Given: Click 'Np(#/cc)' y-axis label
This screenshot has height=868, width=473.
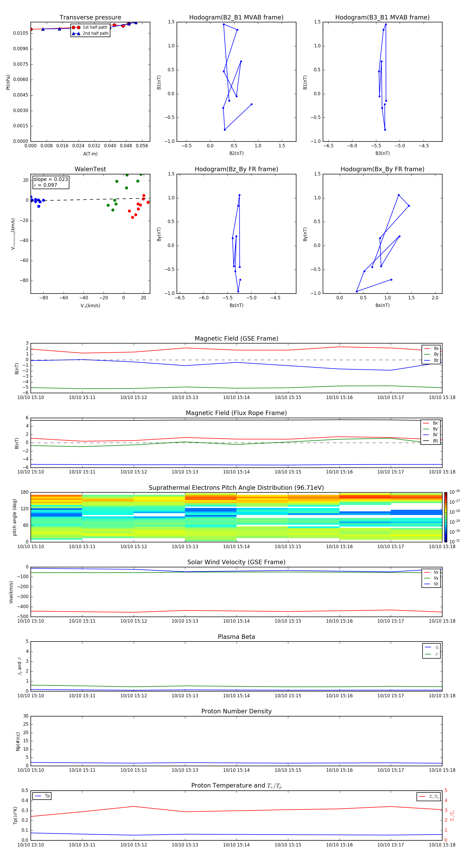Looking at the screenshot, I should click(x=18, y=741).
